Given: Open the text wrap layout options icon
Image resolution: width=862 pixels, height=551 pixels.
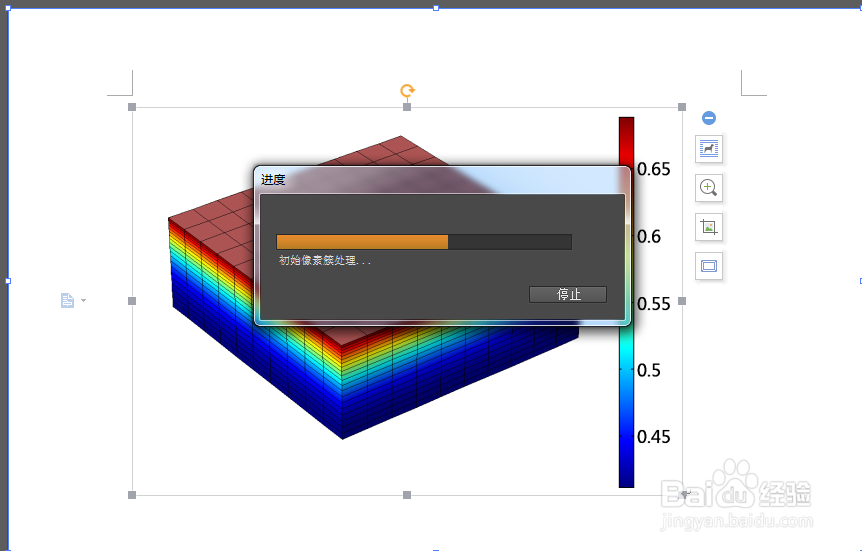Looking at the screenshot, I should (709, 148).
